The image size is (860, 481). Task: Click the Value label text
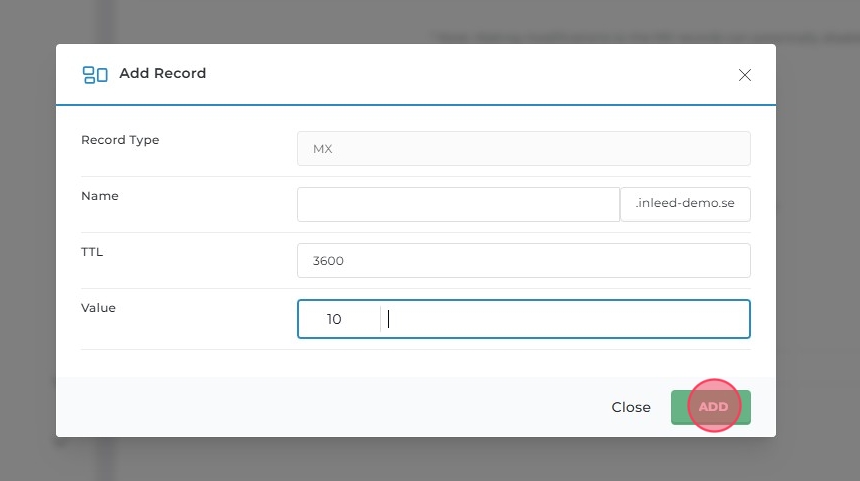(98, 308)
